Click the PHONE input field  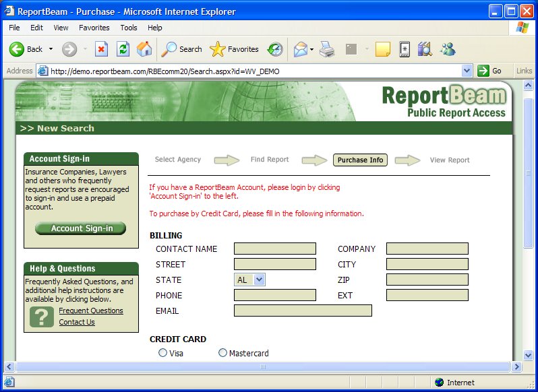275,295
